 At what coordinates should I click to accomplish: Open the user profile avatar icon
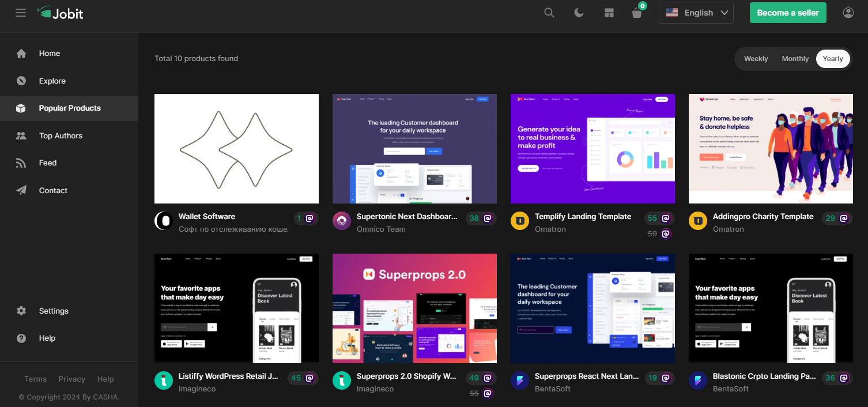(x=848, y=13)
